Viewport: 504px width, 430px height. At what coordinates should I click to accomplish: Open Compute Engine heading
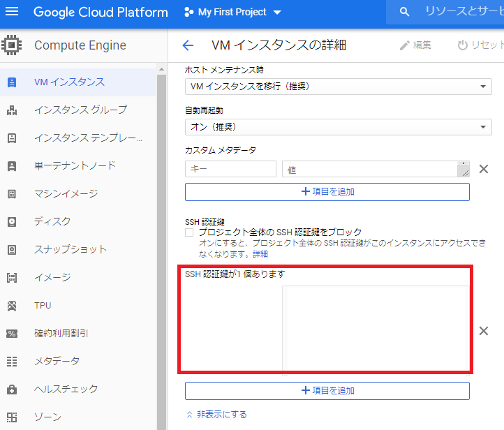80,45
